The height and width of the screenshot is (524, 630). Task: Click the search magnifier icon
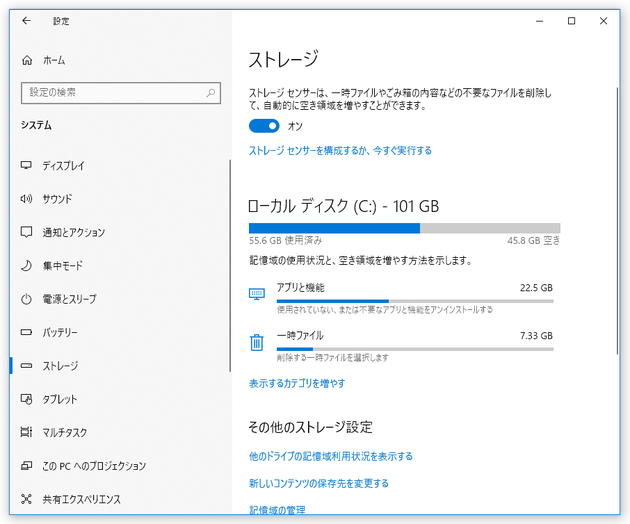[211, 93]
